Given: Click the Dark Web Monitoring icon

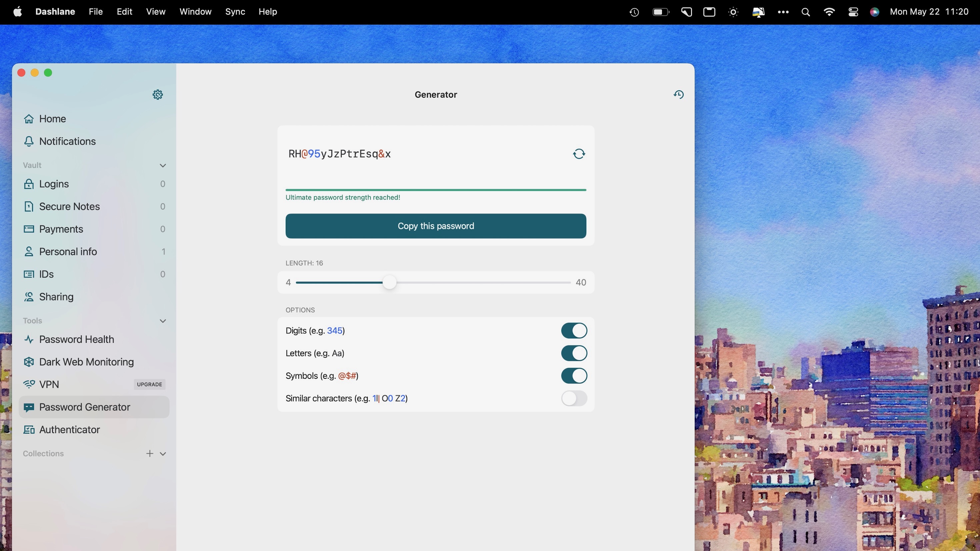Looking at the screenshot, I should [x=29, y=362].
